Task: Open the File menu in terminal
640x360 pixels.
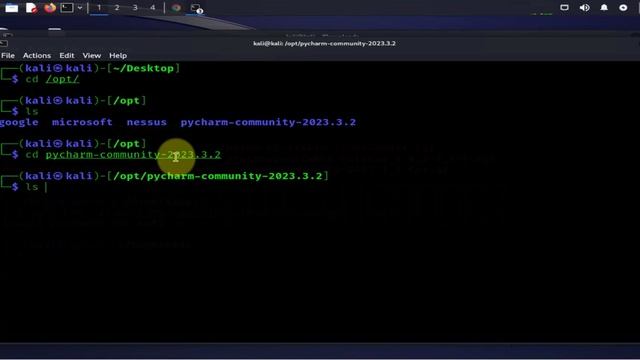Action: (x=8, y=56)
